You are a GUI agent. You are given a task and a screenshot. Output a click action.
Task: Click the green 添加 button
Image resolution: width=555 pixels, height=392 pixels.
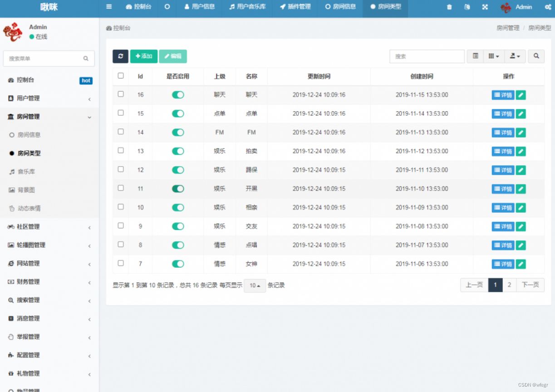pos(143,56)
